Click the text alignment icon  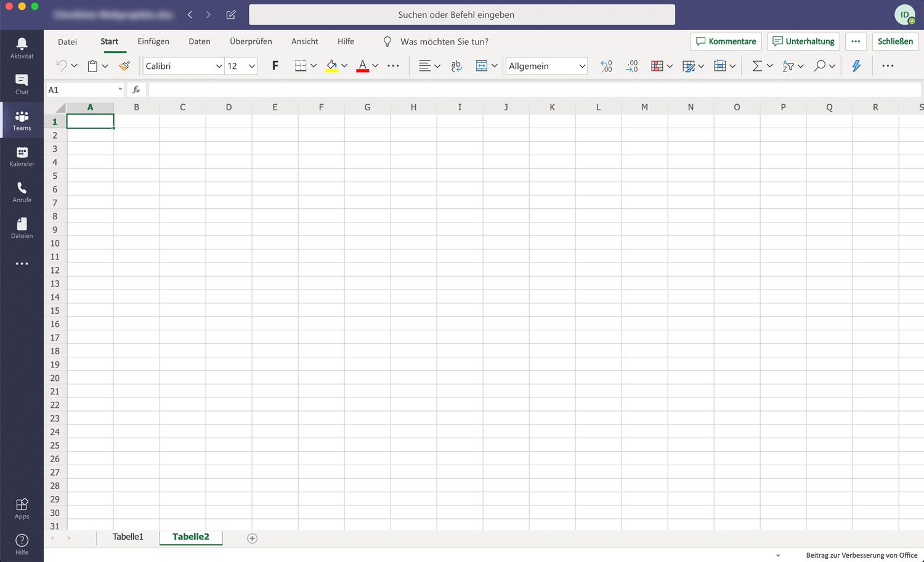(424, 66)
